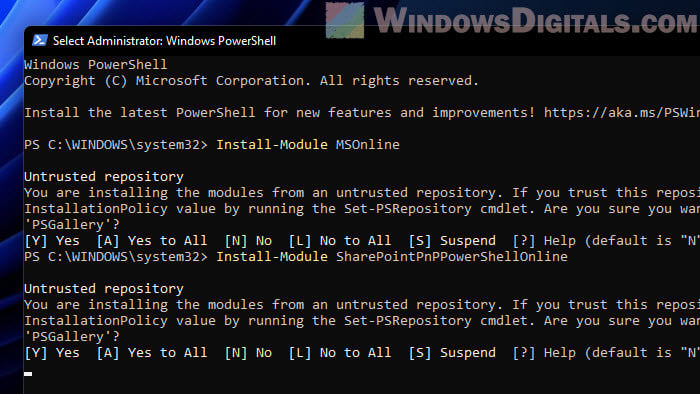Click the WindowsDigitals.com watermark text
This screenshot has height=394, width=700.
pyautogui.click(x=536, y=21)
